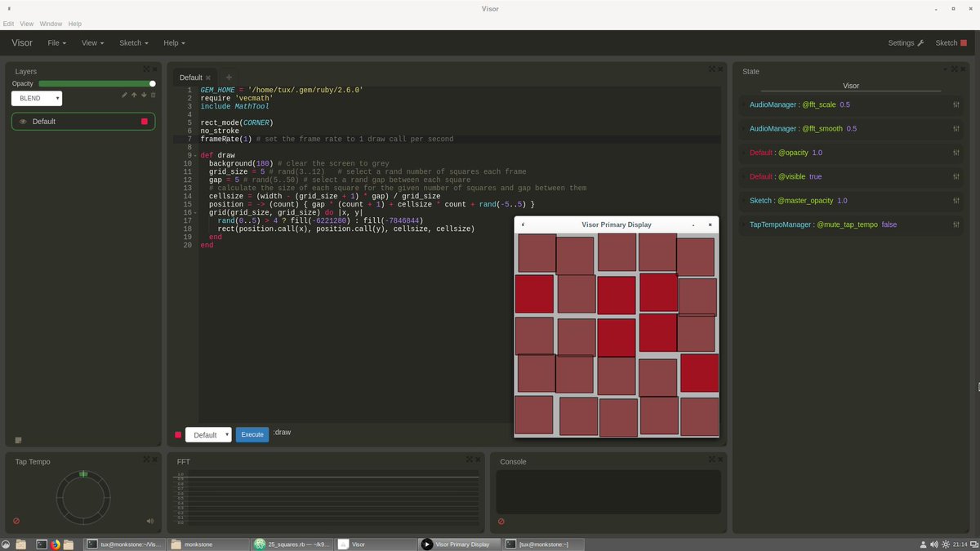Toggle the Default layer's eye visibility icon
The width and height of the screenshot is (980, 551).
pos(23,122)
